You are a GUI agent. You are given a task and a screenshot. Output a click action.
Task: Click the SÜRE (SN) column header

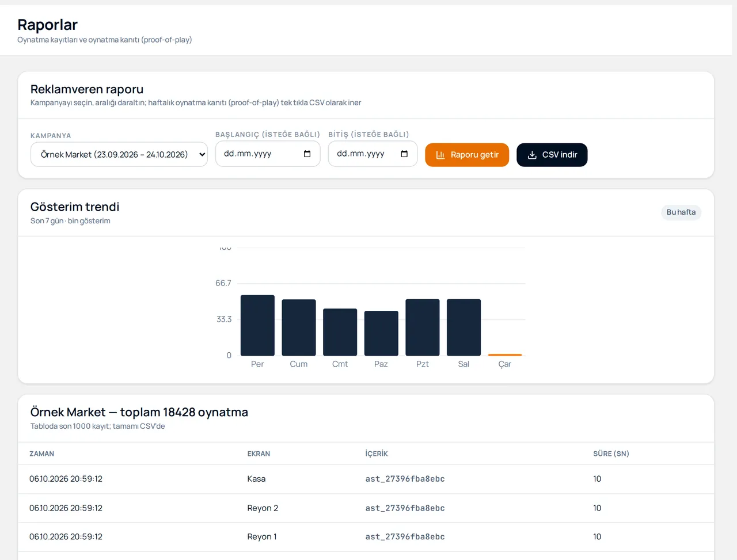coord(611,454)
